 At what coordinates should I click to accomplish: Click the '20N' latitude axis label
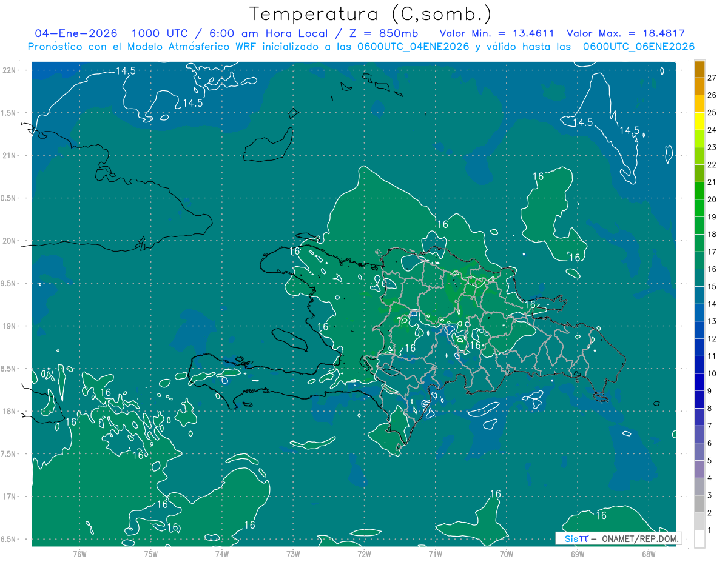point(9,241)
